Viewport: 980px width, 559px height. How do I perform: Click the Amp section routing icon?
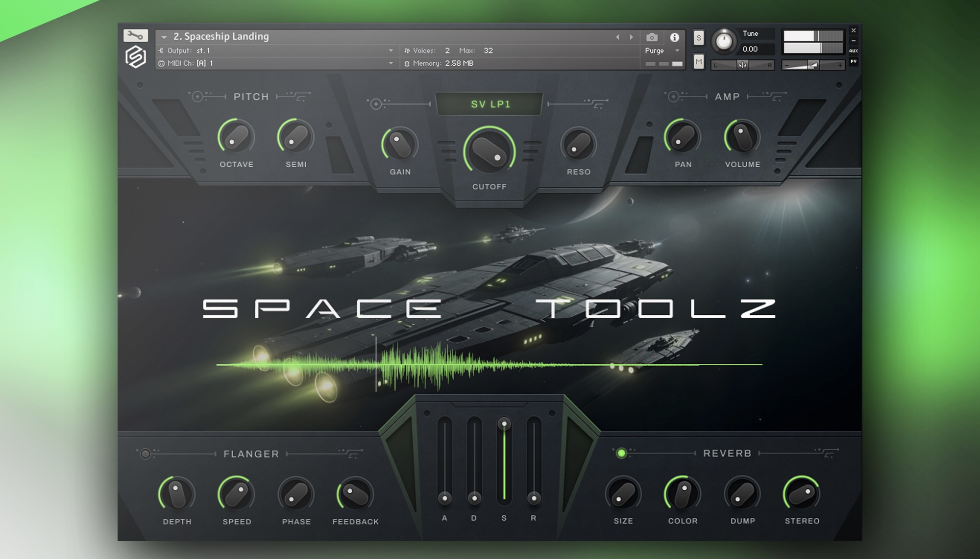coord(767,96)
